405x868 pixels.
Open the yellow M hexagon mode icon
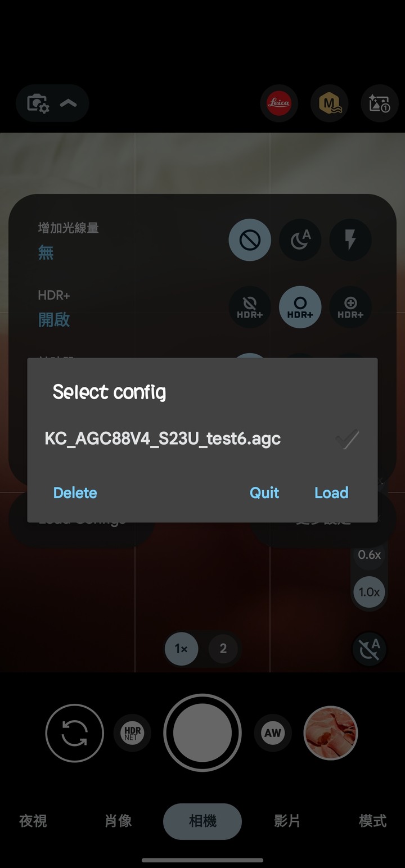click(x=329, y=103)
